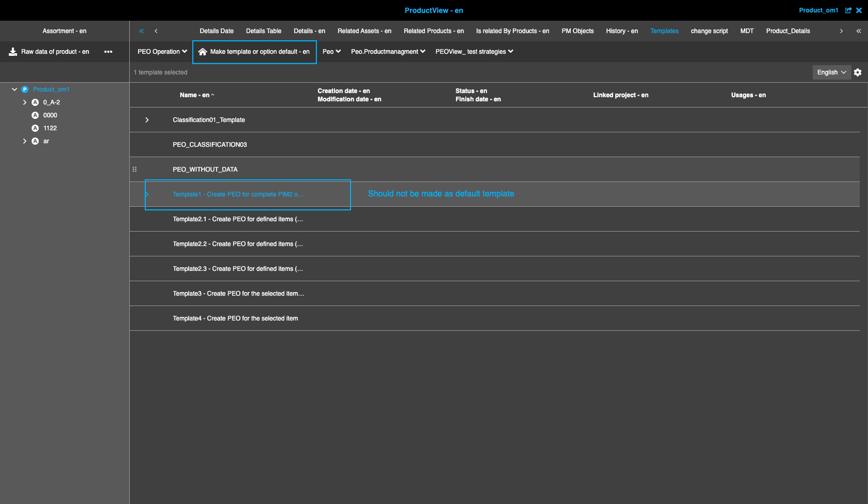This screenshot has height=504, width=868.
Task: Click the share icon next to Product_om1
Action: pos(848,10)
